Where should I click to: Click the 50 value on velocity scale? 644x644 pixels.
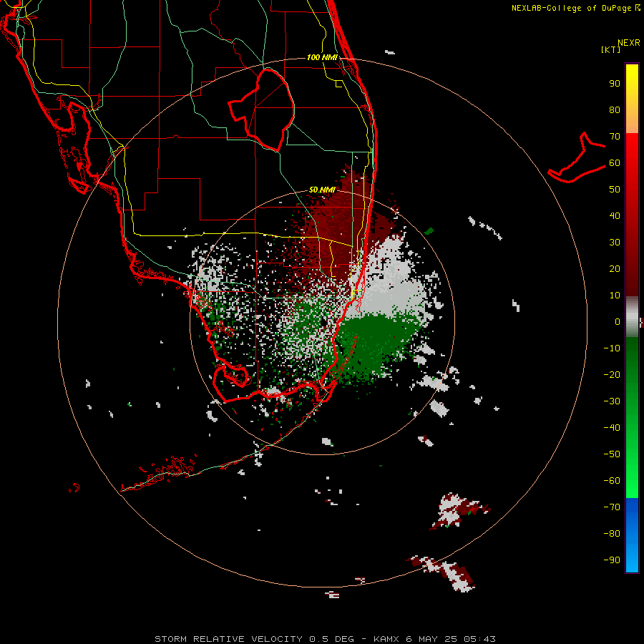[615, 190]
